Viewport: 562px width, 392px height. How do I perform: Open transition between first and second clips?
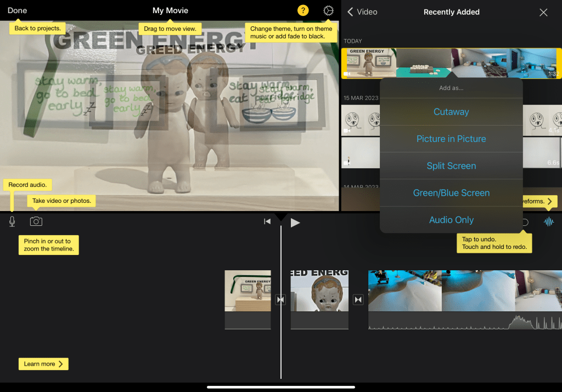280,299
